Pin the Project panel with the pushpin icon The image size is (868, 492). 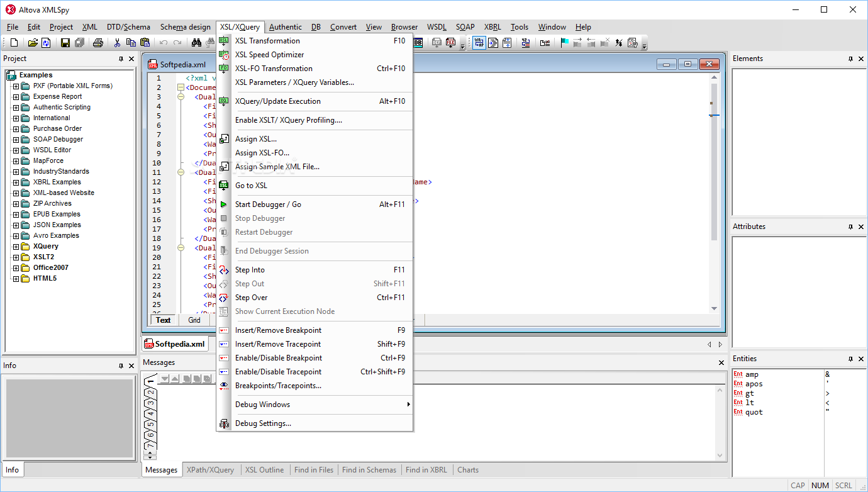point(121,59)
